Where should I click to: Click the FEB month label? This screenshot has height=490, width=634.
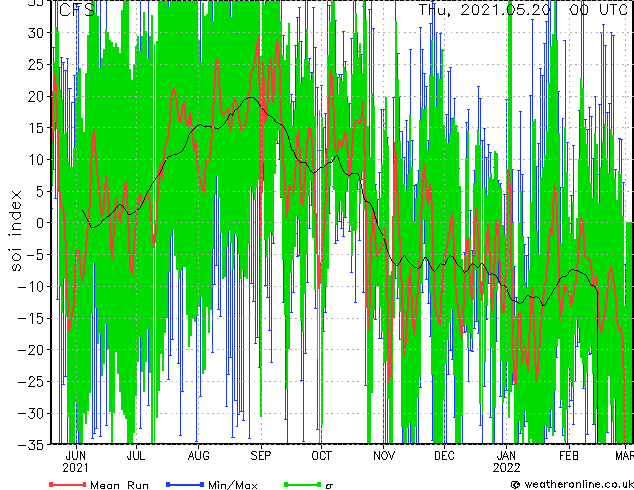569,456
